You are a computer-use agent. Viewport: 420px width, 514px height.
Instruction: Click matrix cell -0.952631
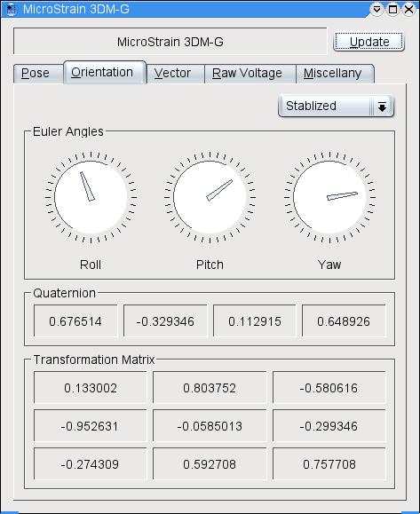click(91, 426)
